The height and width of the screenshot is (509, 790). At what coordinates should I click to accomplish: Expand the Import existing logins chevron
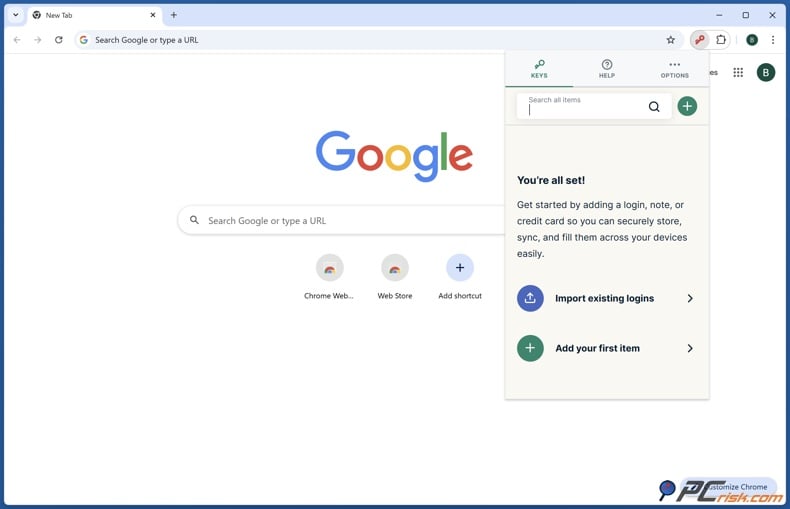point(690,298)
